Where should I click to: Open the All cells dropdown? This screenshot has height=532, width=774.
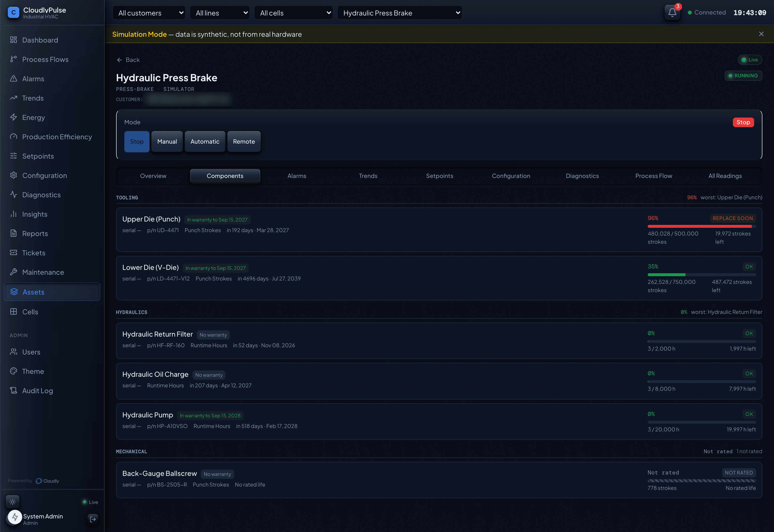pos(293,13)
